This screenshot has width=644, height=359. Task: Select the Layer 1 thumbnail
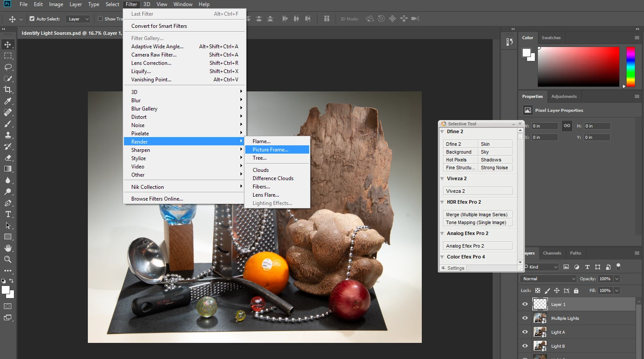coord(540,304)
